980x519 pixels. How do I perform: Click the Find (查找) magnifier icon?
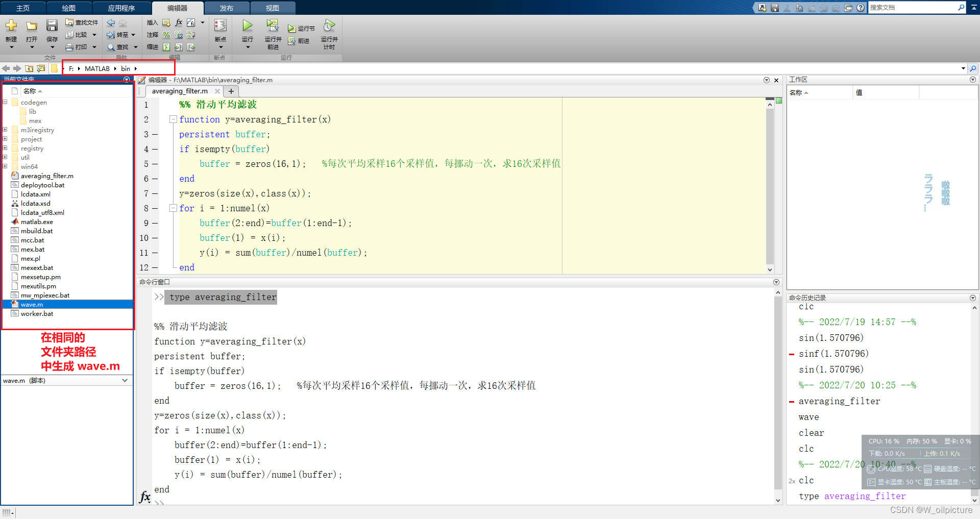coord(111,47)
